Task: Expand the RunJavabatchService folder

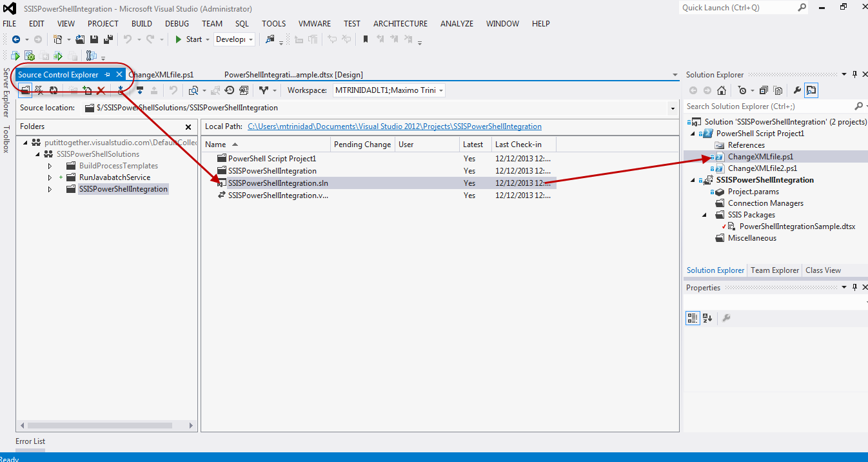Action: (x=50, y=177)
